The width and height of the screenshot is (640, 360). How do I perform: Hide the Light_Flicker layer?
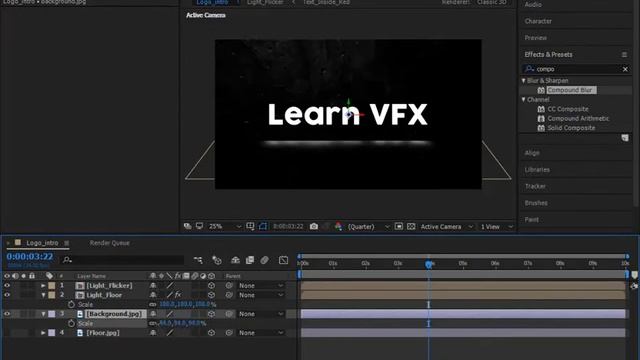click(7, 286)
